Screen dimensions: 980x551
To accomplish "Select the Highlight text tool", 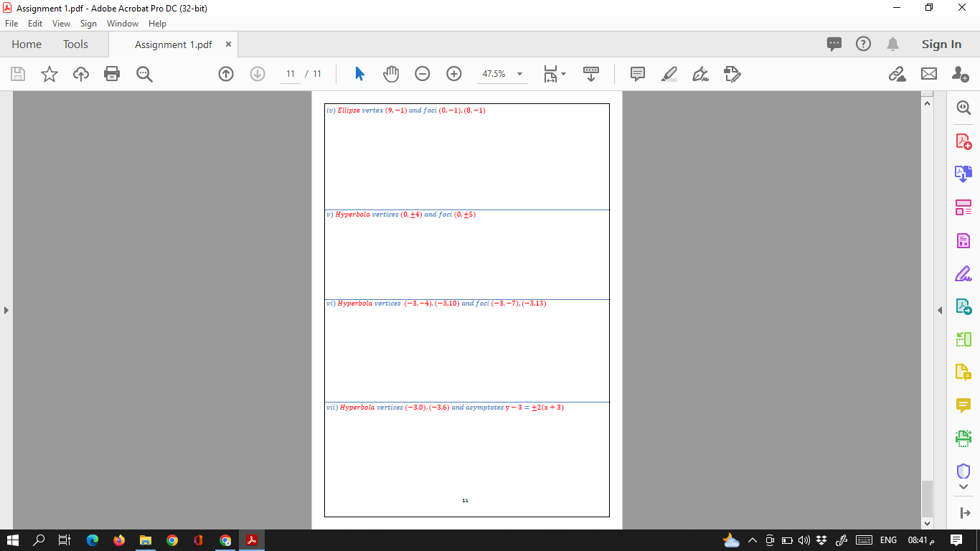I will 669,74.
